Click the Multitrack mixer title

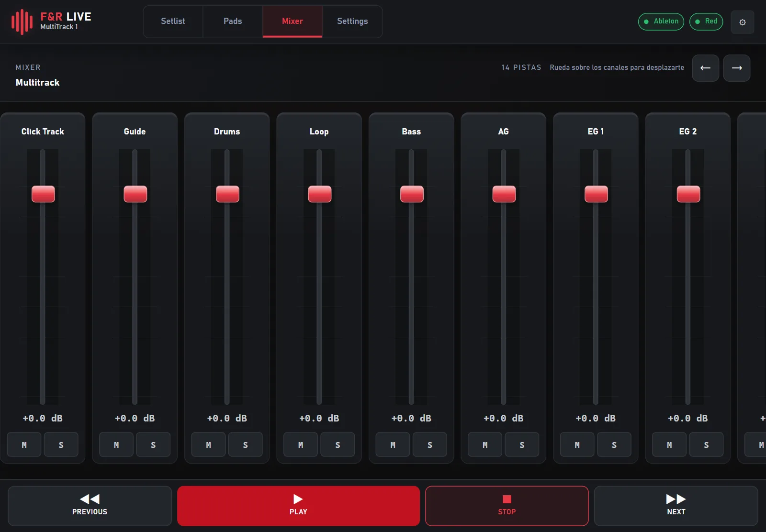click(38, 82)
